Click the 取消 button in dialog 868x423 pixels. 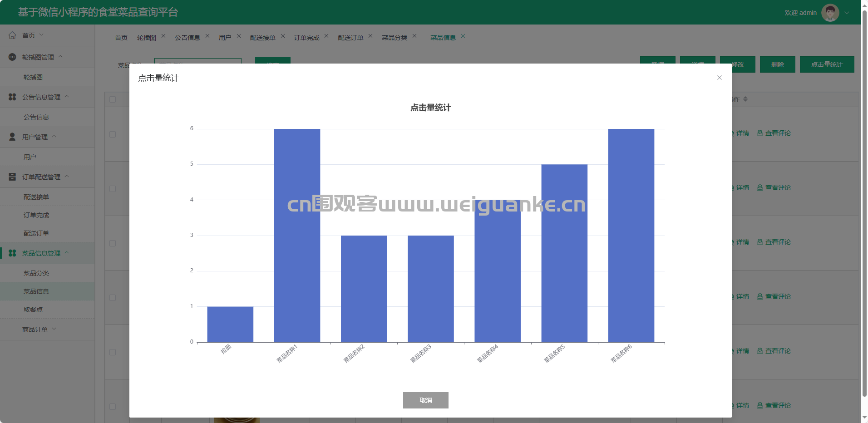[425, 400]
